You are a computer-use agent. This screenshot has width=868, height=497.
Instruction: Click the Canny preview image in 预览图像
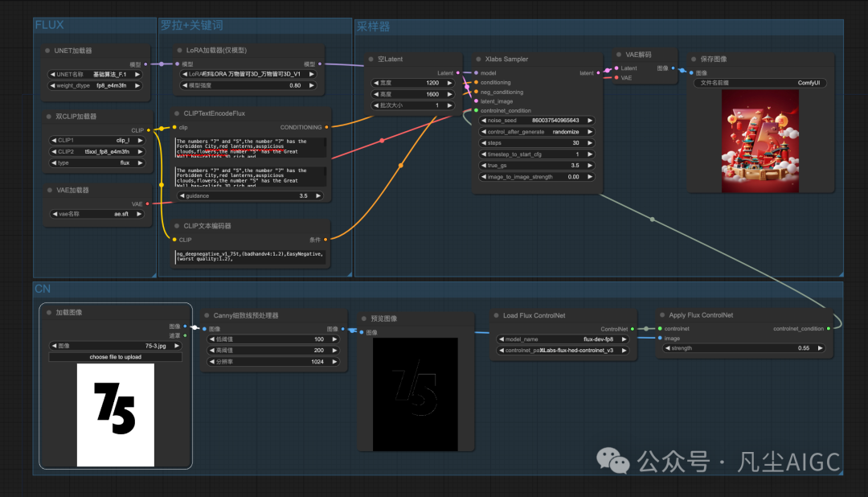[416, 395]
